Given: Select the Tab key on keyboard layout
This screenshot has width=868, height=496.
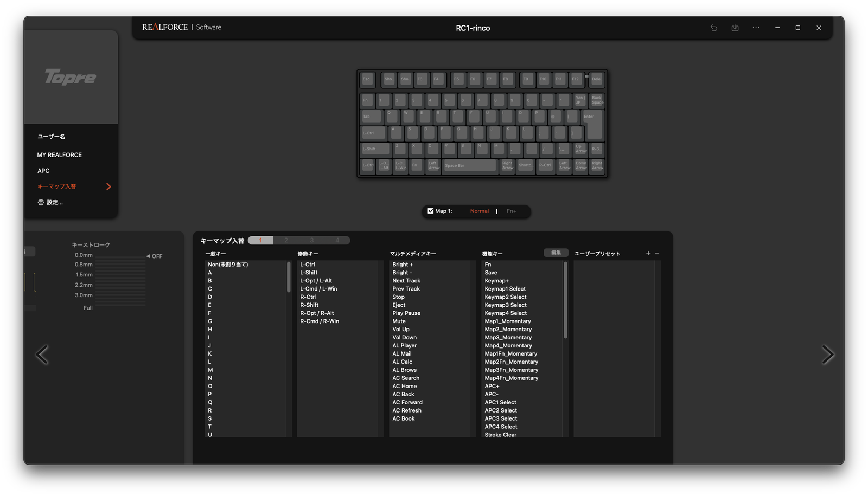Looking at the screenshot, I should click(372, 117).
